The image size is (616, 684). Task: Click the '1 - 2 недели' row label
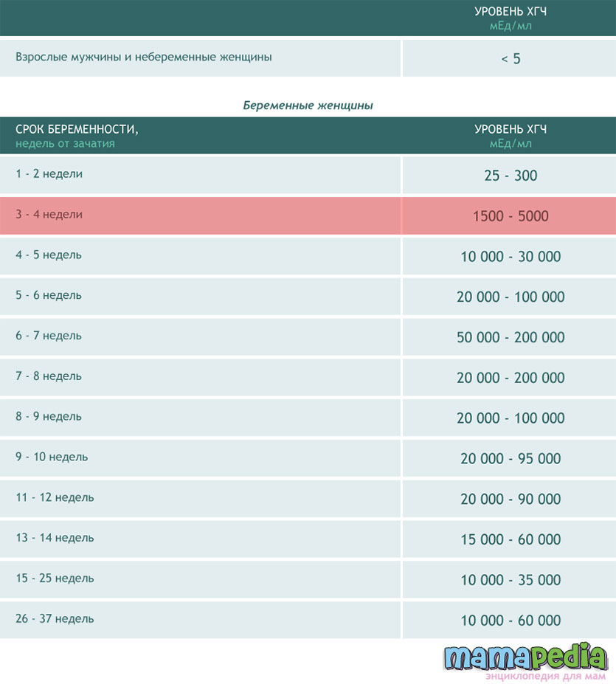coord(49,174)
